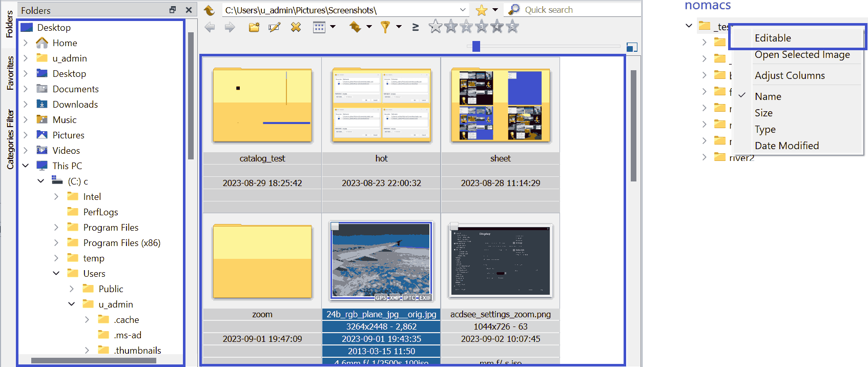The width and height of the screenshot is (868, 367).
Task: Click the go up one folder icon
Action: coord(209,10)
